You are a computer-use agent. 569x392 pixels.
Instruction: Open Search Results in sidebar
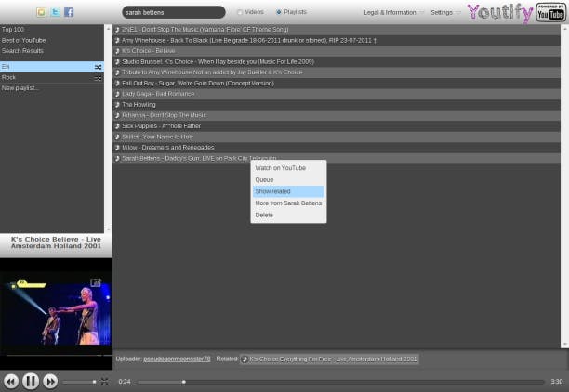point(52,51)
